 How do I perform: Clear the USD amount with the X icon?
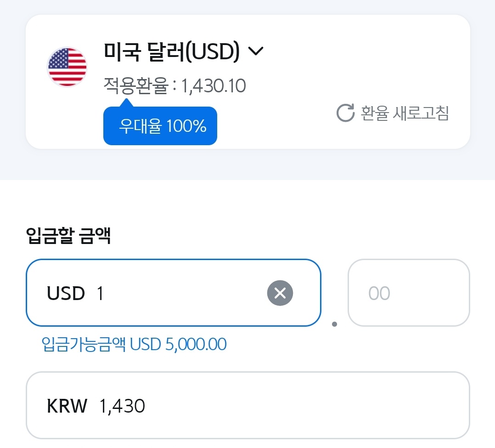coord(280,293)
